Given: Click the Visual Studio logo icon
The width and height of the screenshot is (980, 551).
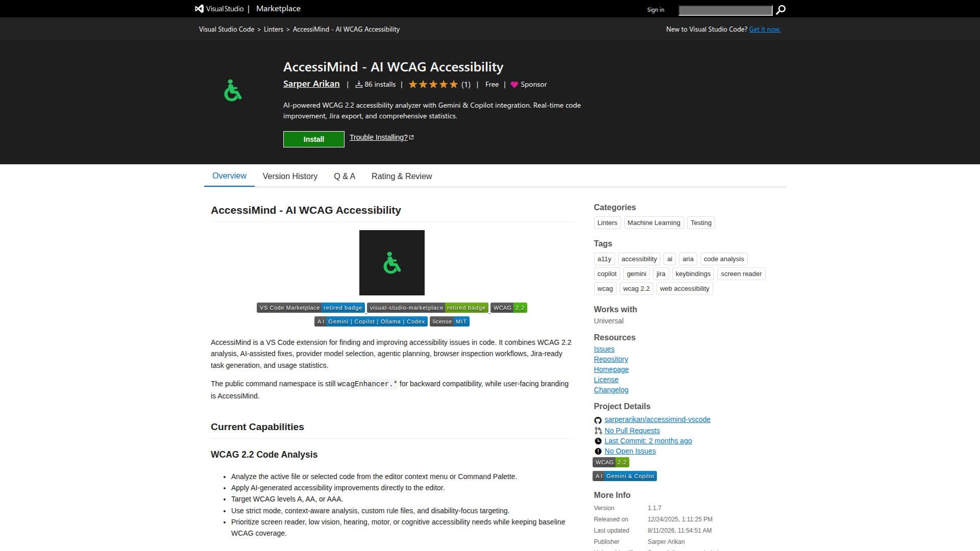Looking at the screenshot, I should [x=199, y=9].
